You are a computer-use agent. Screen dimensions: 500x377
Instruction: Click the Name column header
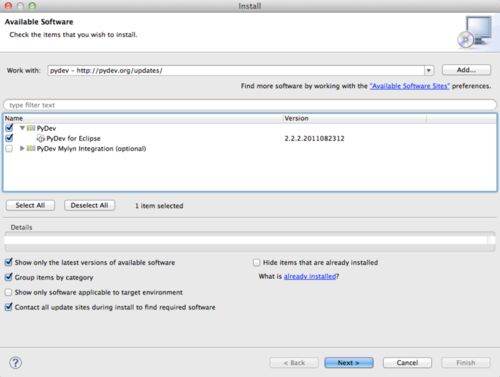(x=143, y=118)
